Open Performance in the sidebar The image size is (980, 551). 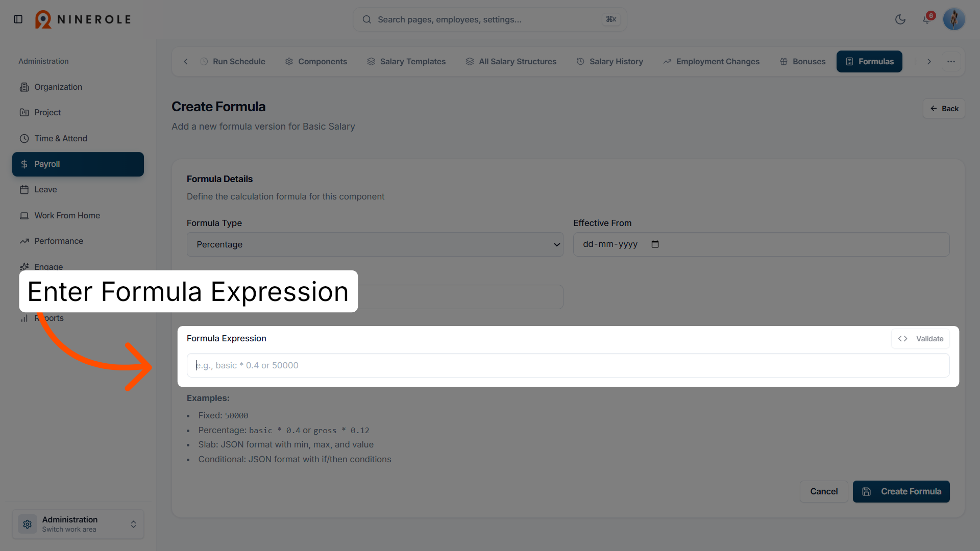tap(78, 241)
